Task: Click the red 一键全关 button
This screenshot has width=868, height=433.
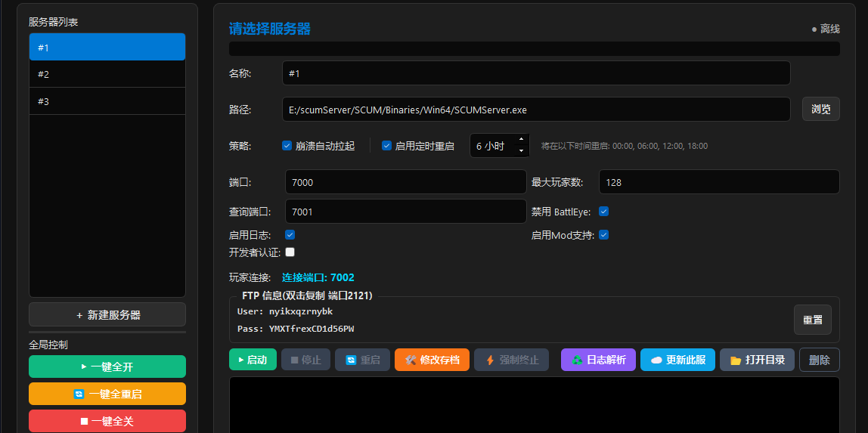Action: tap(107, 421)
